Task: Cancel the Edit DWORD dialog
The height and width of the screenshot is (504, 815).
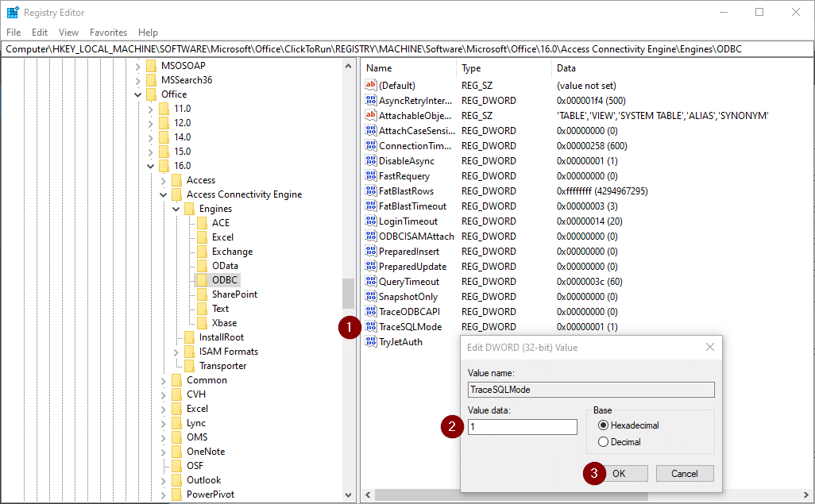Action: pos(685,473)
